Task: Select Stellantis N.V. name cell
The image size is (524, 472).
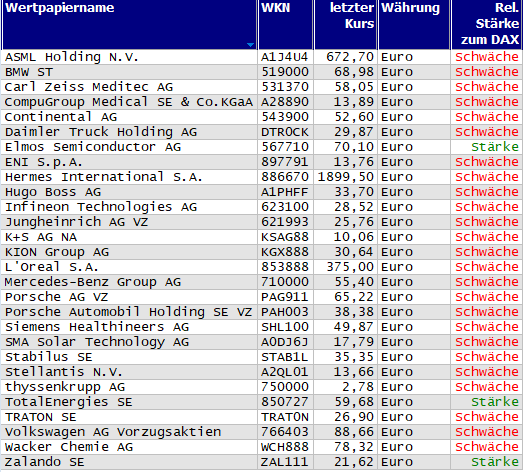Action: (63, 372)
